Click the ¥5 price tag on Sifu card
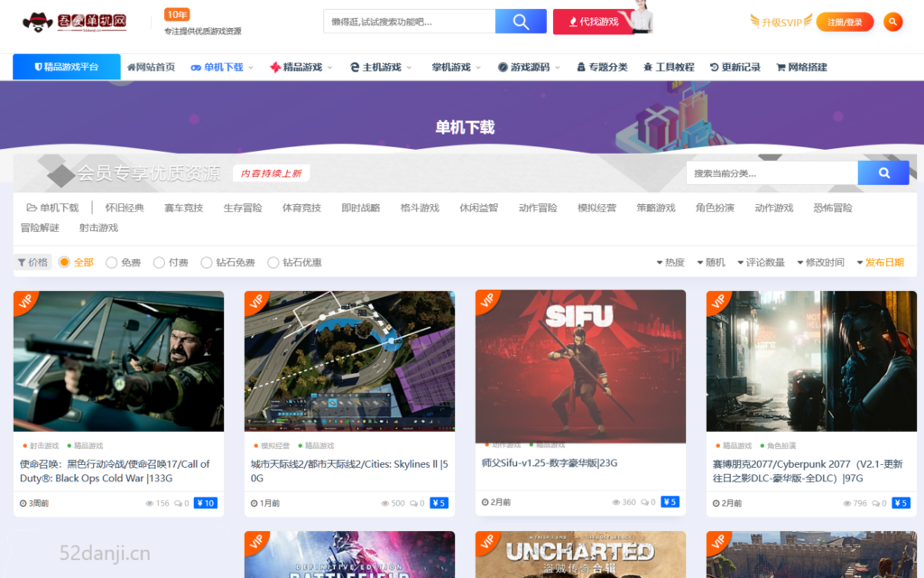Viewport: 924px width, 578px height. [670, 502]
